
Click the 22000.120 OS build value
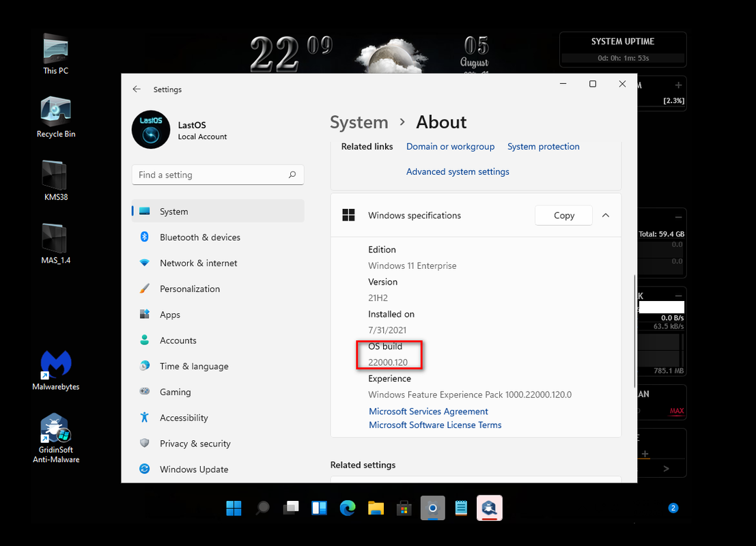click(x=388, y=362)
